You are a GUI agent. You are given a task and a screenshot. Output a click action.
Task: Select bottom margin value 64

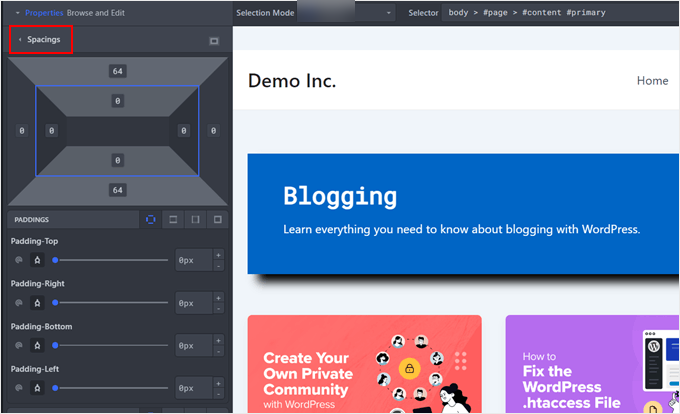click(118, 190)
